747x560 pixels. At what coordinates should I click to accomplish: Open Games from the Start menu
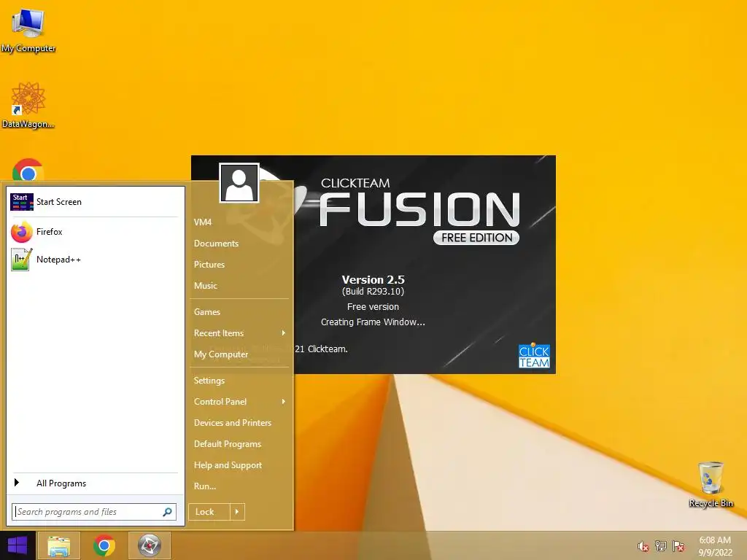click(x=206, y=312)
